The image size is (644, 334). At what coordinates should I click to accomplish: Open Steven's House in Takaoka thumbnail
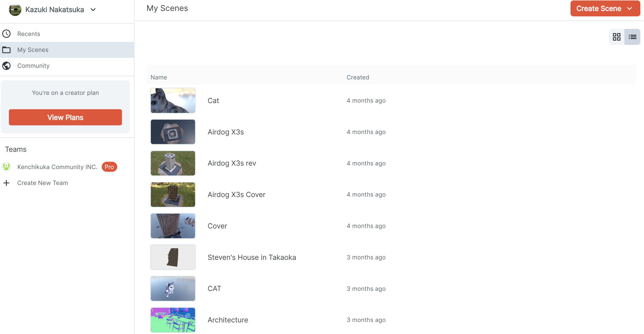[173, 257]
